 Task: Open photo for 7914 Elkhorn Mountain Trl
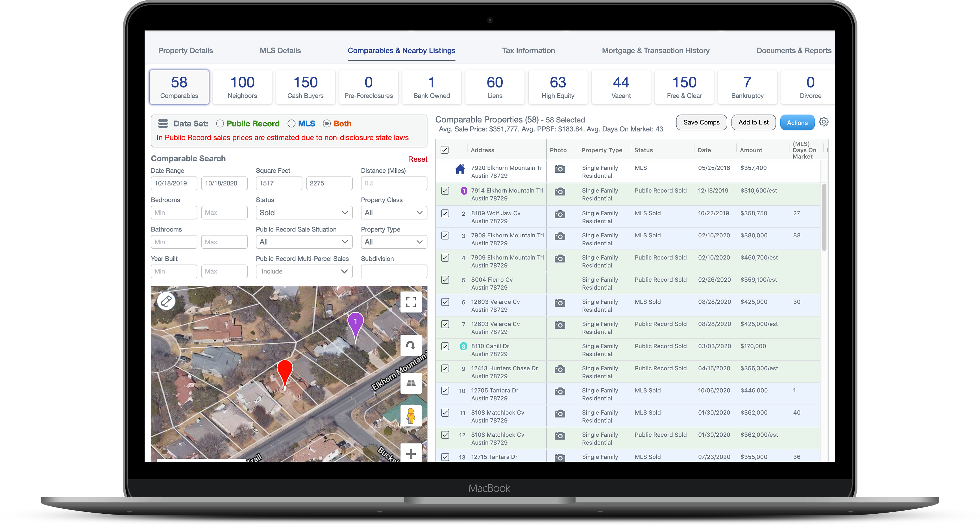[x=560, y=192]
